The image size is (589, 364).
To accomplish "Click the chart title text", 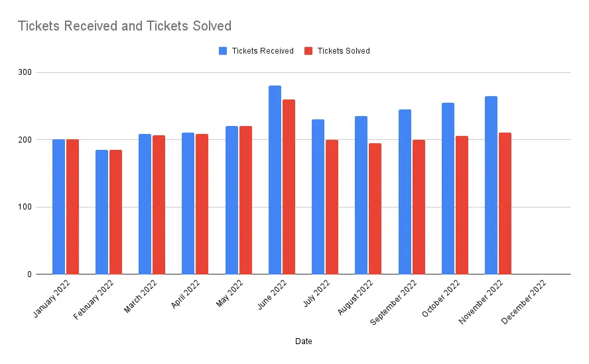I will coord(124,27).
